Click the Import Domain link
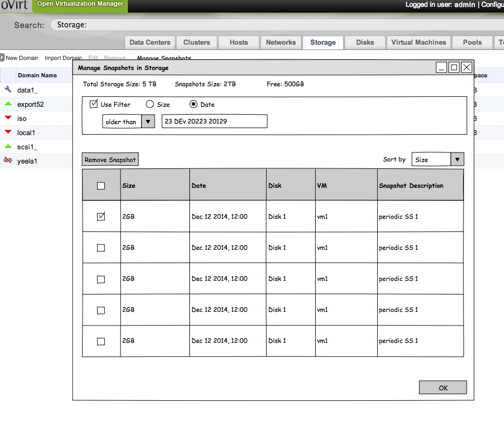Viewport: 504px width, 426px height. point(63,58)
